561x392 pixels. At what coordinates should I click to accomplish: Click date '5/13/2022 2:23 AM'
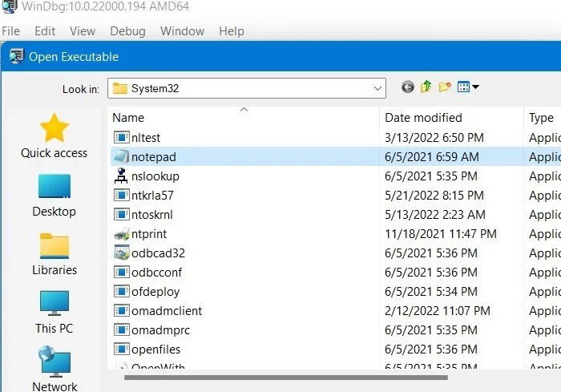point(435,215)
